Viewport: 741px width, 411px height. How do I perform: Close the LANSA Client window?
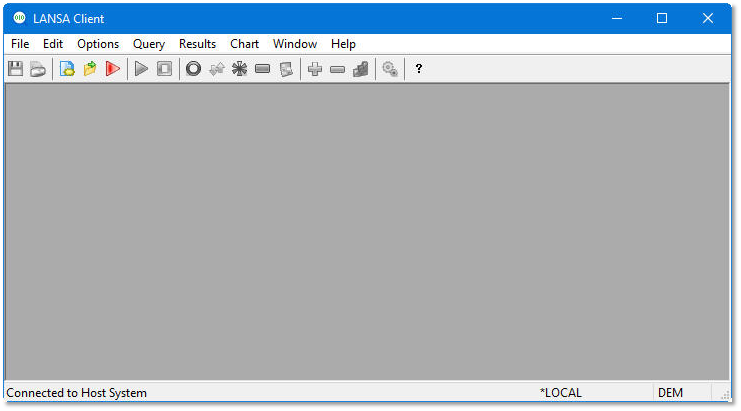coord(707,18)
